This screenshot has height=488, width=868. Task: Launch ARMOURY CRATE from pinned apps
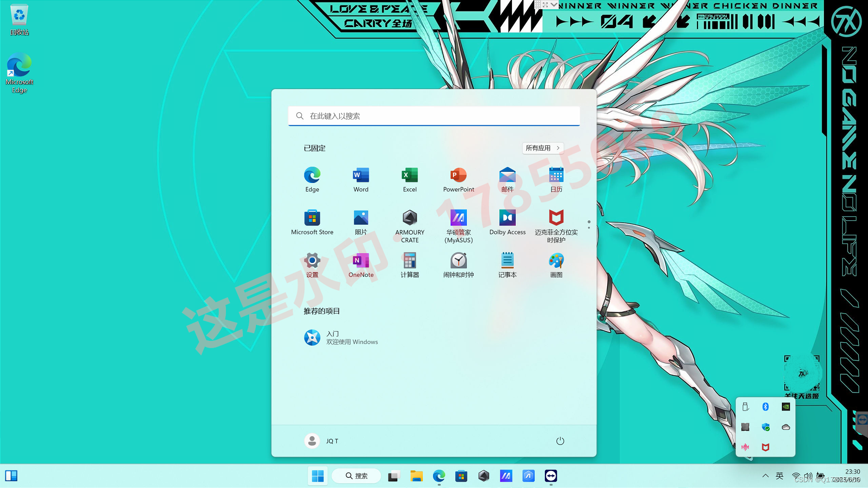click(x=410, y=226)
